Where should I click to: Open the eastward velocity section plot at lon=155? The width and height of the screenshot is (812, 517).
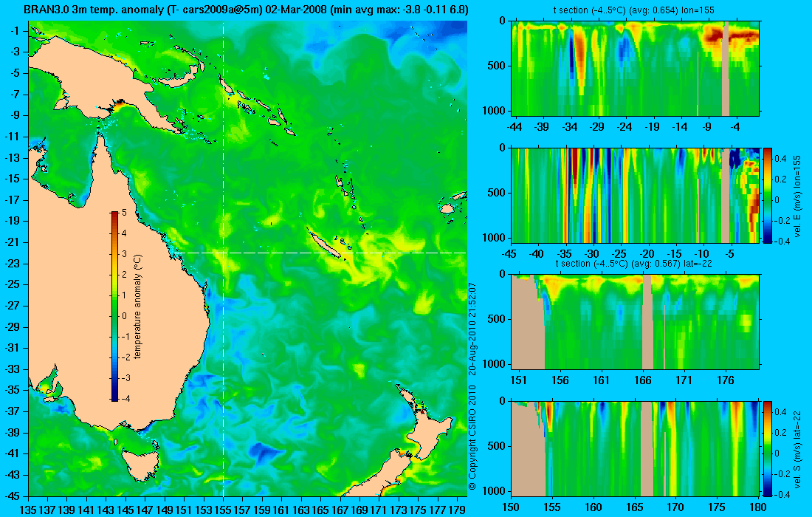pyautogui.click(x=635, y=195)
